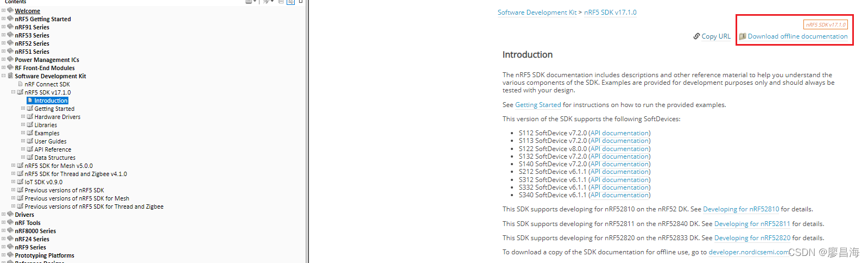Open API documentation for S132 SoftDevice

click(619, 156)
